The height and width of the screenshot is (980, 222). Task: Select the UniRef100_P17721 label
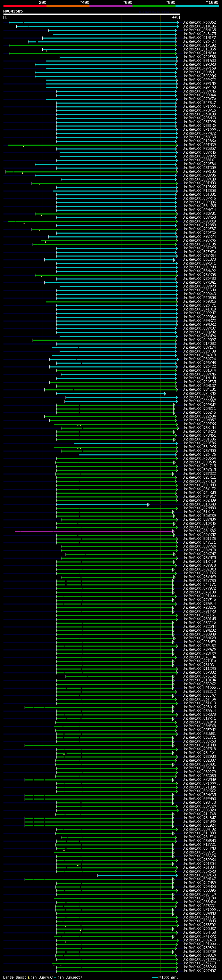pyautogui.click(x=199, y=844)
